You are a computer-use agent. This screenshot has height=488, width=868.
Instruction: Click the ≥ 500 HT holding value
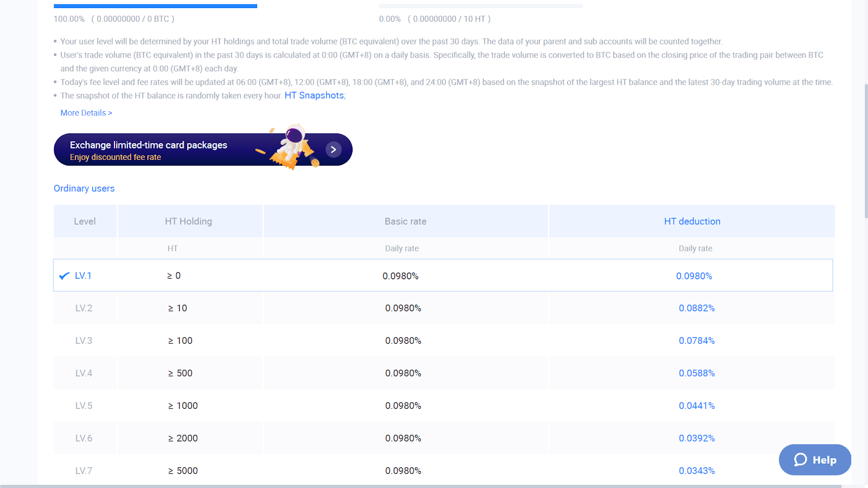pos(180,373)
